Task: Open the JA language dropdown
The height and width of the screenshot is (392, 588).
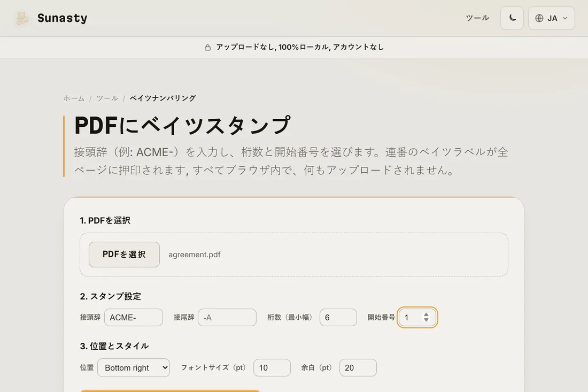Action: pyautogui.click(x=551, y=18)
